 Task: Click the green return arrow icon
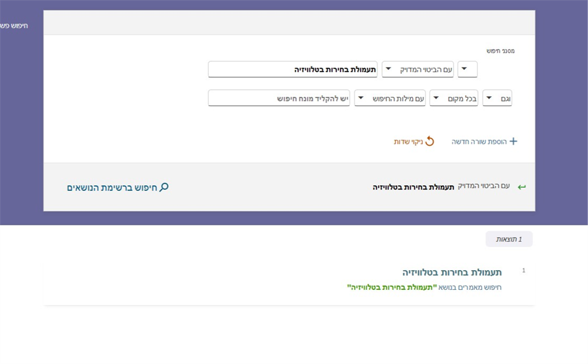[x=522, y=187]
